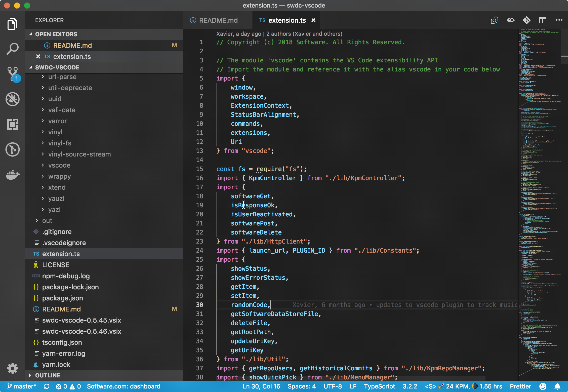Viewport: 568px width, 392px height.
Task: Open Software.com dashboard link in status bar
Action: coord(124,386)
